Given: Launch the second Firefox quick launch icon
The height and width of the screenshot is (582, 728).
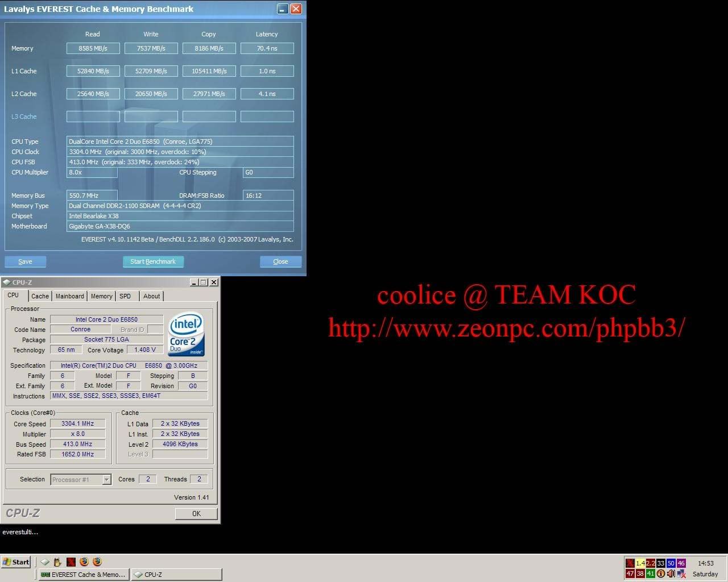Looking at the screenshot, I should point(97,562).
